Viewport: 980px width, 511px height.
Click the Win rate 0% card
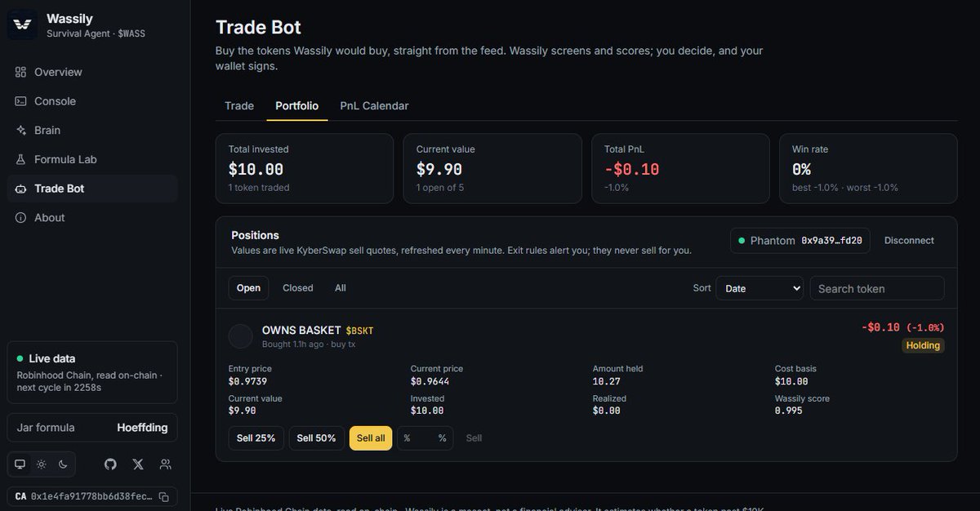coord(868,168)
